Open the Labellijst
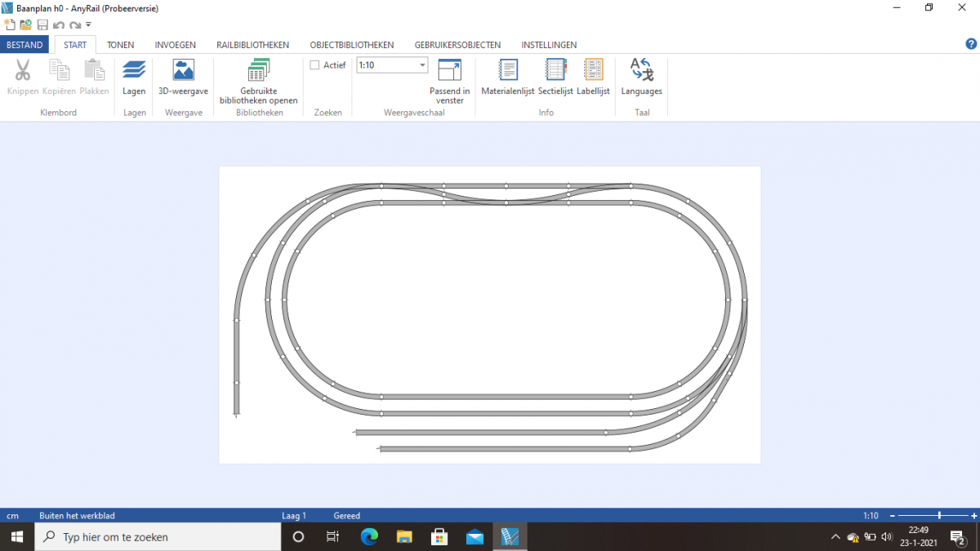 (594, 78)
